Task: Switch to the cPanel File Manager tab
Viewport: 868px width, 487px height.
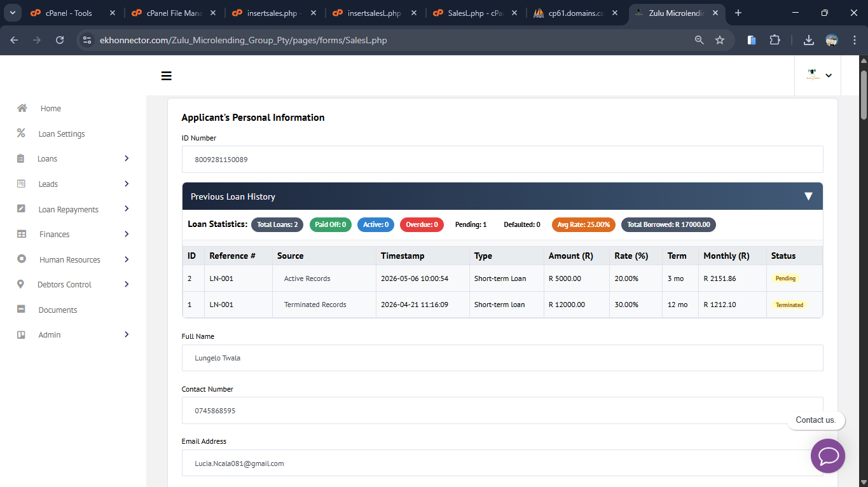Action: click(x=173, y=13)
